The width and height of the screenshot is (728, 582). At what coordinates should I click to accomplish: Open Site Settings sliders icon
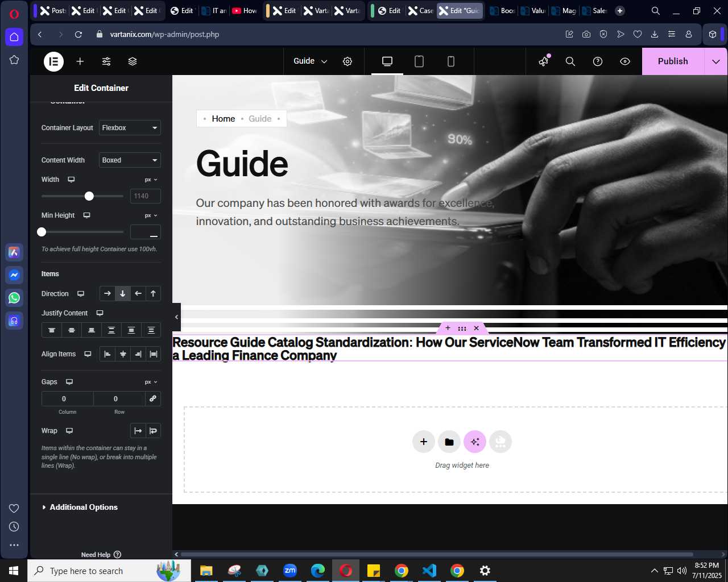click(x=106, y=61)
